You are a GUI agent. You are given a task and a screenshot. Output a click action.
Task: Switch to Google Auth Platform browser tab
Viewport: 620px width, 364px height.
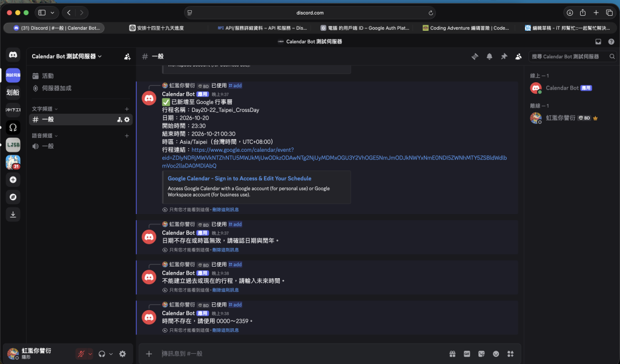(364, 28)
